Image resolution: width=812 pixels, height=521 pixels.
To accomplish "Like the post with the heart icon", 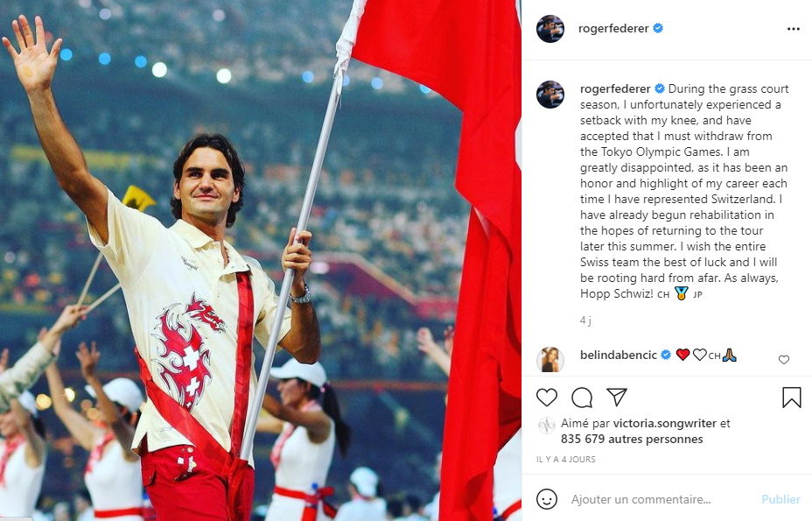I will click(x=547, y=398).
